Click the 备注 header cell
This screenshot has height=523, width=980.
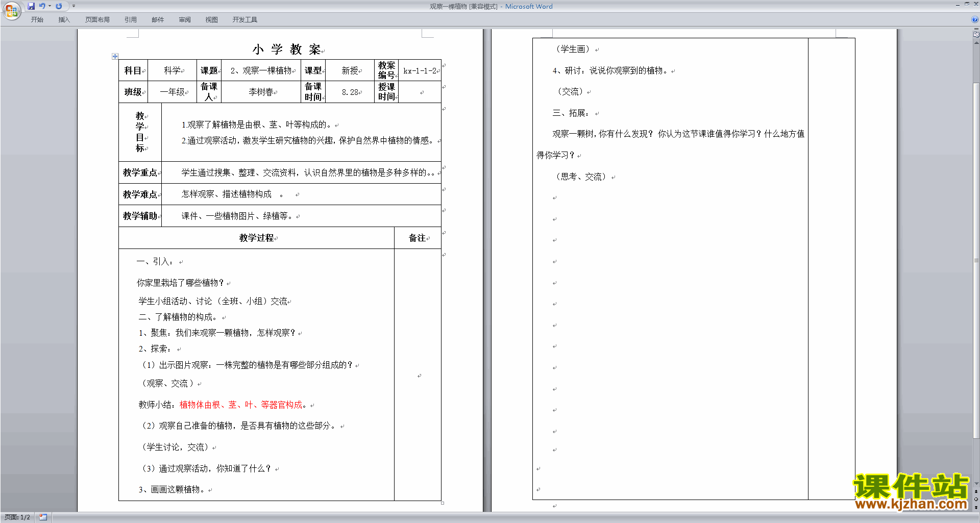pyautogui.click(x=418, y=238)
